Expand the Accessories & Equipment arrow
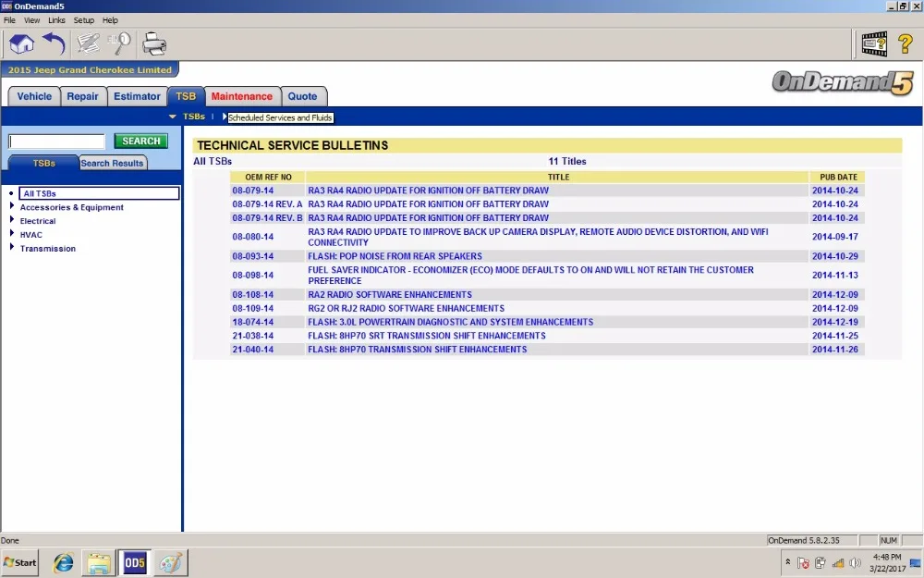This screenshot has height=578, width=924. pos(12,206)
